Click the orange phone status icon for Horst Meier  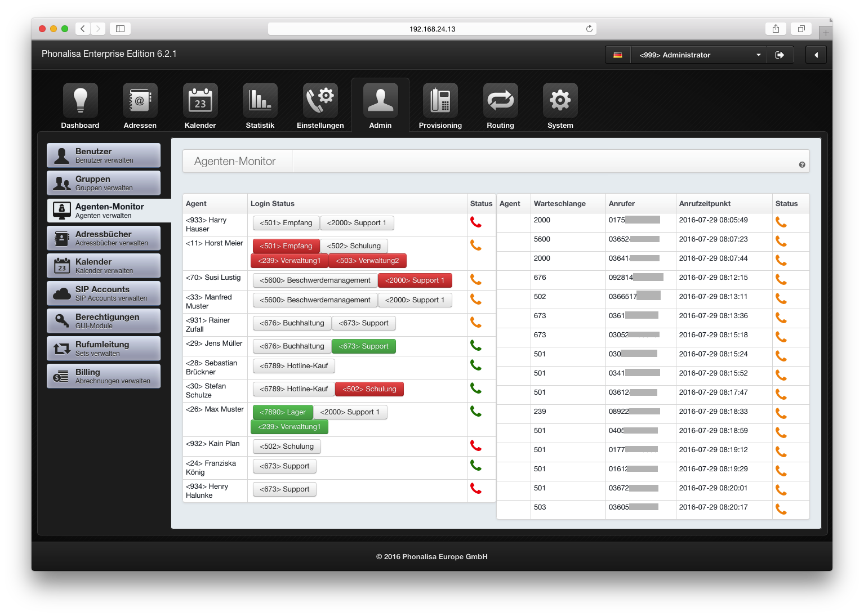point(476,245)
